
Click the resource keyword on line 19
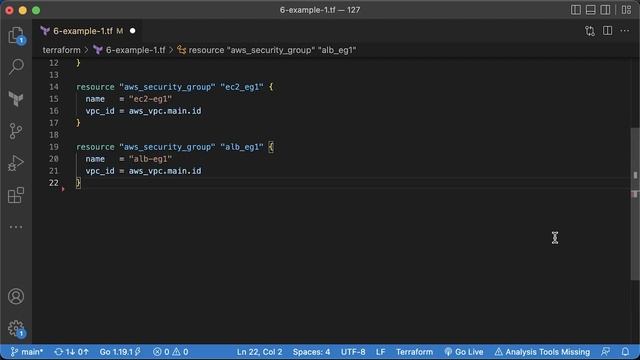[x=96, y=147]
